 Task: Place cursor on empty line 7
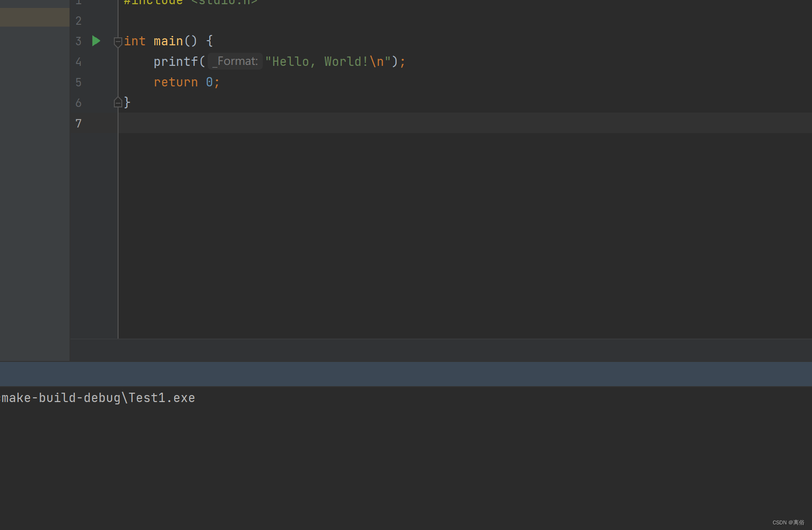[x=465, y=123]
